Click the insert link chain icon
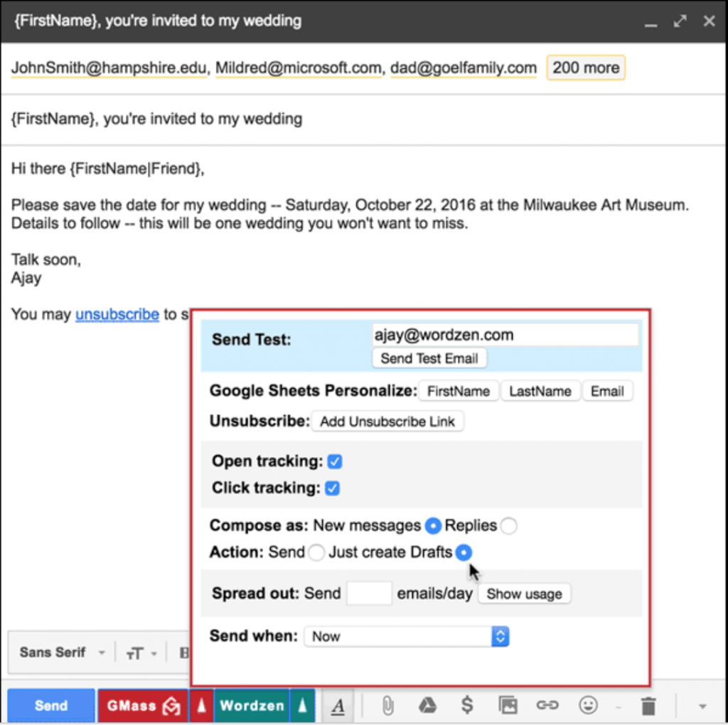728x725 pixels. point(547,706)
